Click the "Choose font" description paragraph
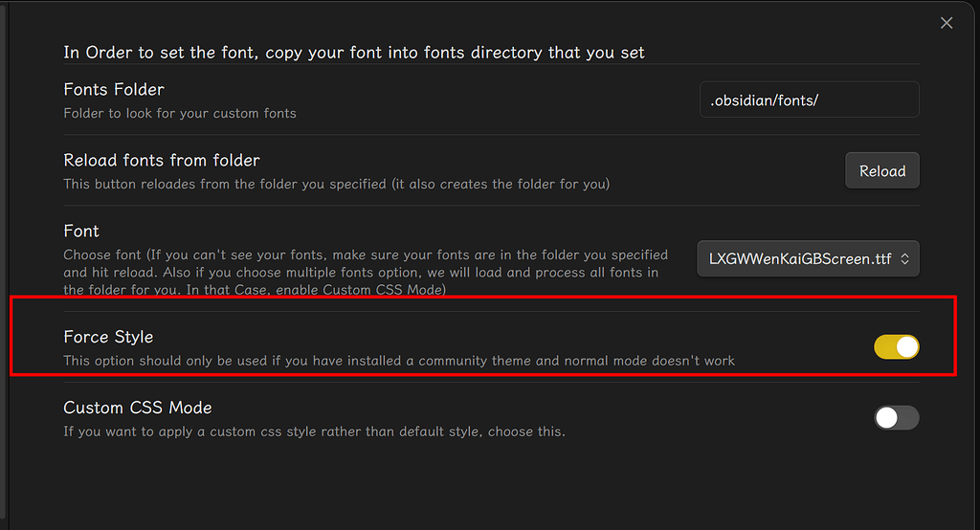The height and width of the screenshot is (530, 980). tap(365, 272)
